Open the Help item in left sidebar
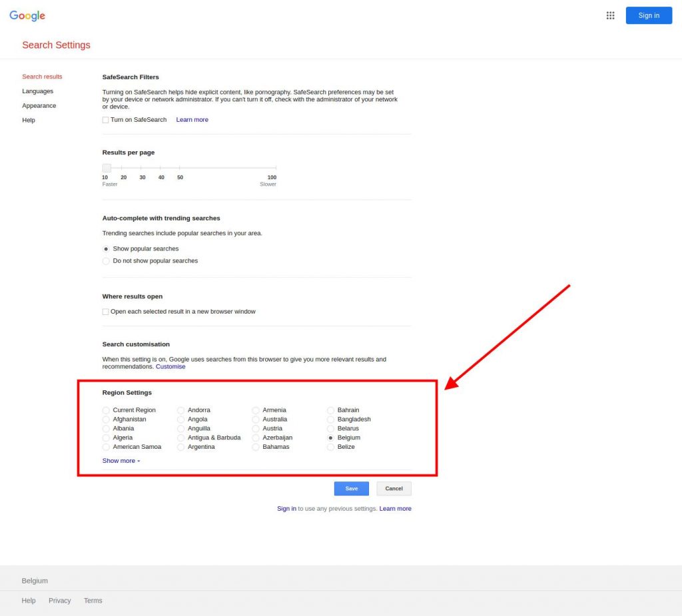The image size is (682, 616). (29, 120)
